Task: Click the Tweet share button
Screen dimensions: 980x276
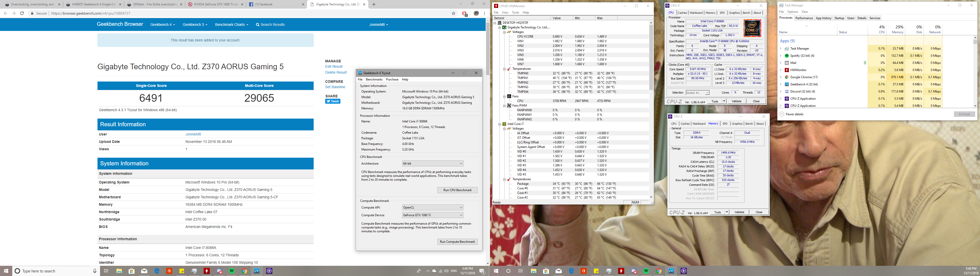Action: click(x=333, y=101)
